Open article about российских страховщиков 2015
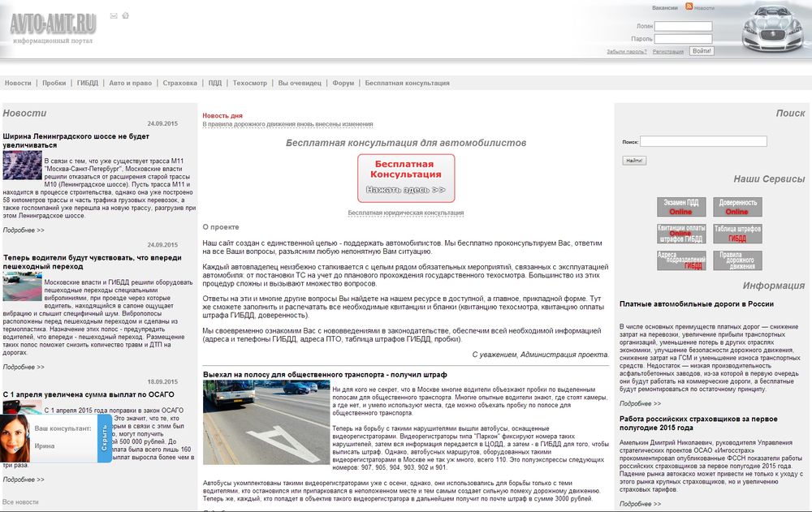 click(698, 423)
